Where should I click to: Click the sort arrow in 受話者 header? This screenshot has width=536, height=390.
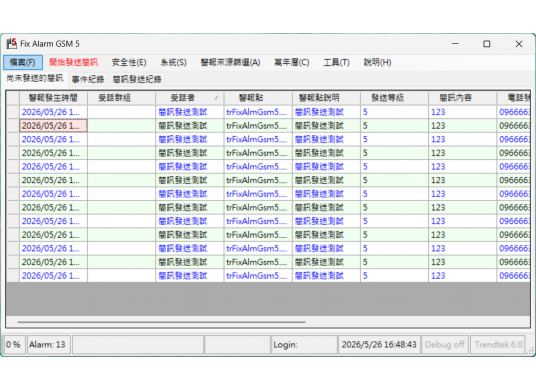click(x=216, y=98)
